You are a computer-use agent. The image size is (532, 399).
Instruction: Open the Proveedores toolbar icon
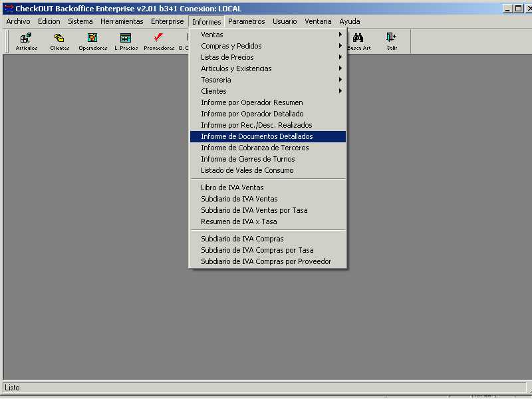(x=159, y=41)
